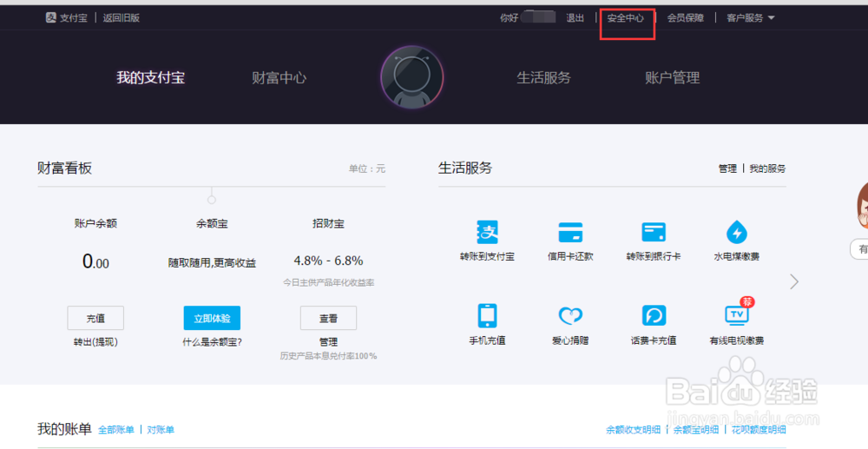Image resolution: width=868 pixels, height=449 pixels.
Task: Open 转账到银行卡 bank card icon
Action: click(x=654, y=232)
